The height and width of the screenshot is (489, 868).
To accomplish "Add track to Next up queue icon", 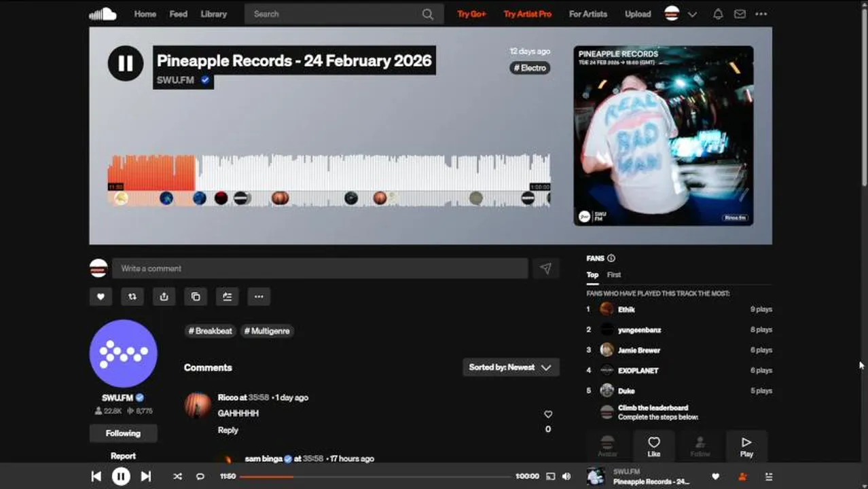I will [227, 297].
